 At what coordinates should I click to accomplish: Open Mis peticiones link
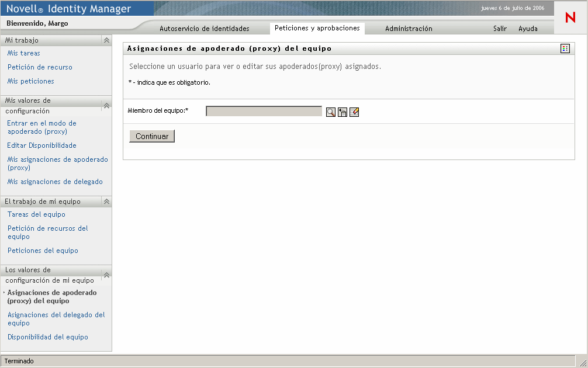(x=31, y=81)
